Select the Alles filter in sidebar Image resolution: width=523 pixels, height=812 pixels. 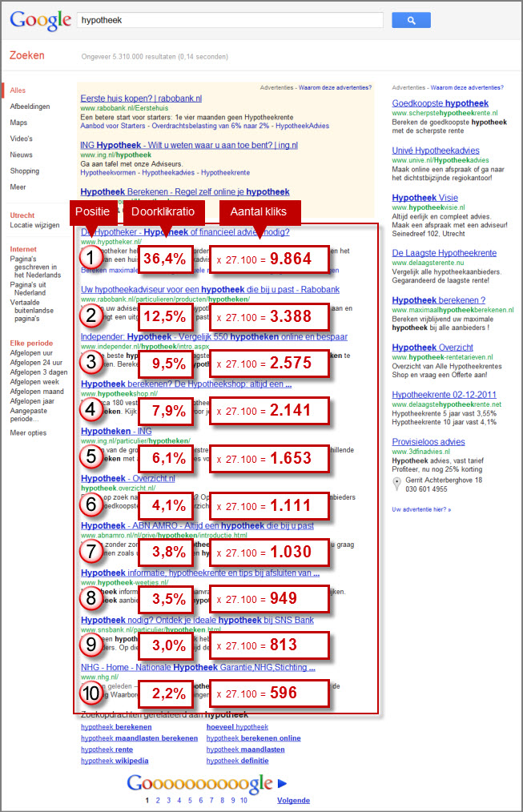[x=18, y=90]
